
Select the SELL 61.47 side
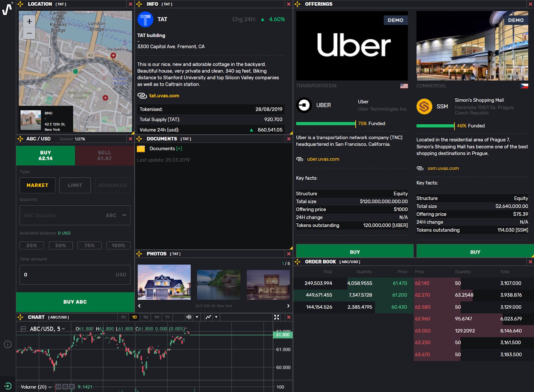104,156
